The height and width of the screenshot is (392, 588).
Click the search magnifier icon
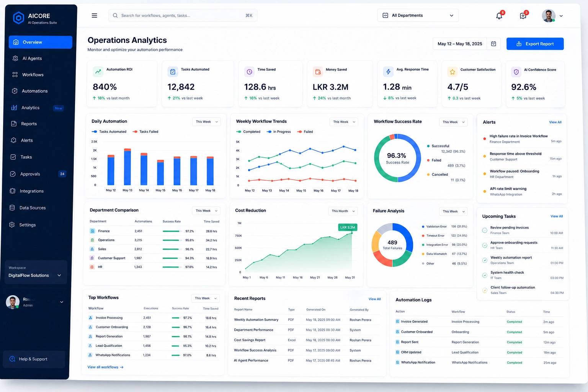click(115, 16)
